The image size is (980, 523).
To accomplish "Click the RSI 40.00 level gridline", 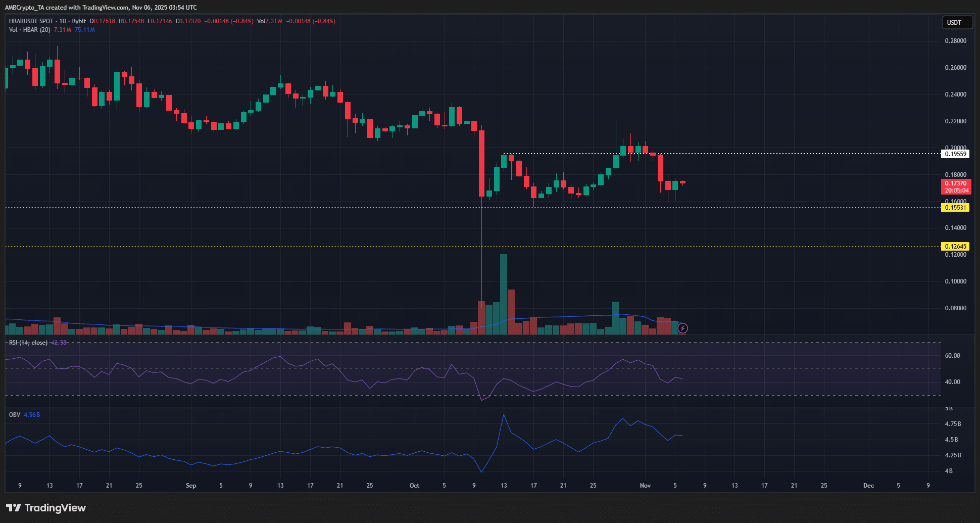I will pos(455,383).
